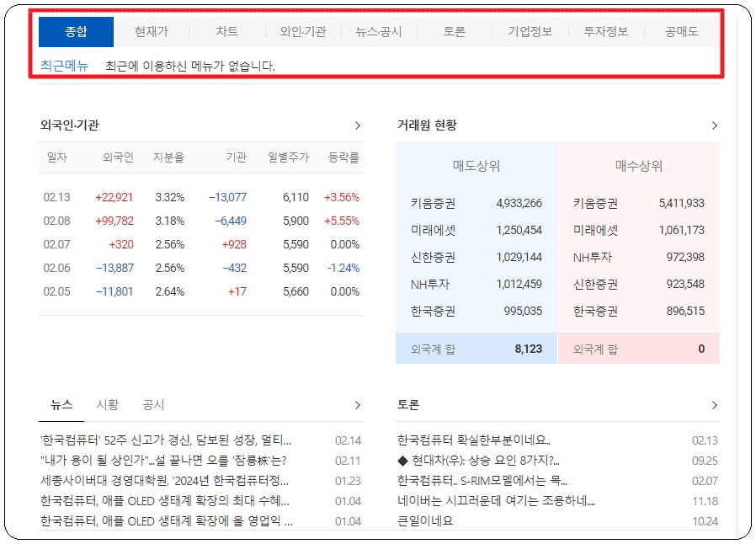The width and height of the screenshot is (756, 544).
Task: Click buy volume 896,515 for 한국증권
Action: point(685,312)
